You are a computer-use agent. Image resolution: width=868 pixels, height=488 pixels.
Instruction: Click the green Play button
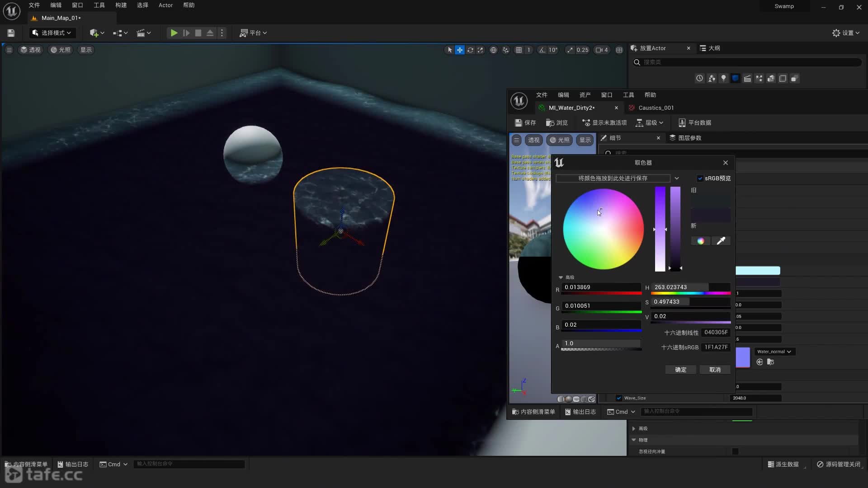point(174,33)
